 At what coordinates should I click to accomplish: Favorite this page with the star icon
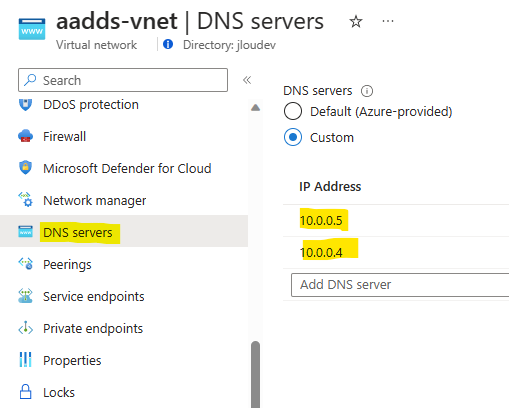pyautogui.click(x=356, y=22)
